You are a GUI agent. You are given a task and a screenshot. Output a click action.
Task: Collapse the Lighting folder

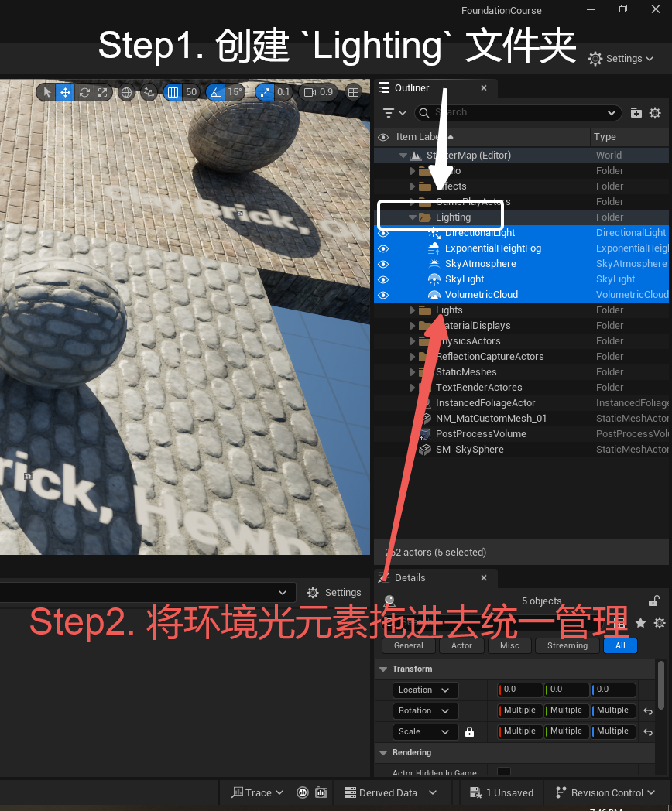click(413, 217)
